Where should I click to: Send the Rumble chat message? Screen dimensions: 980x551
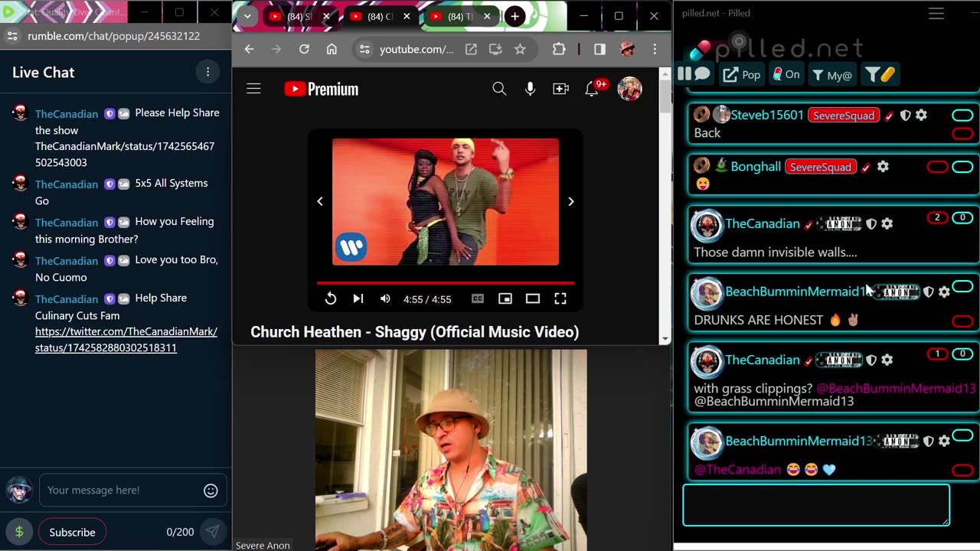pyautogui.click(x=212, y=532)
